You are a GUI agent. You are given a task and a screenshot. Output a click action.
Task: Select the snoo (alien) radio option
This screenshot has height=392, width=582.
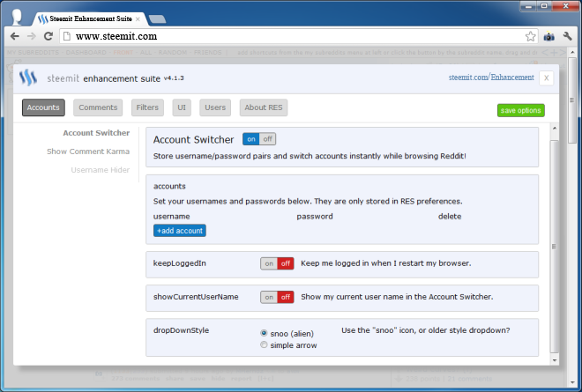[x=264, y=333]
